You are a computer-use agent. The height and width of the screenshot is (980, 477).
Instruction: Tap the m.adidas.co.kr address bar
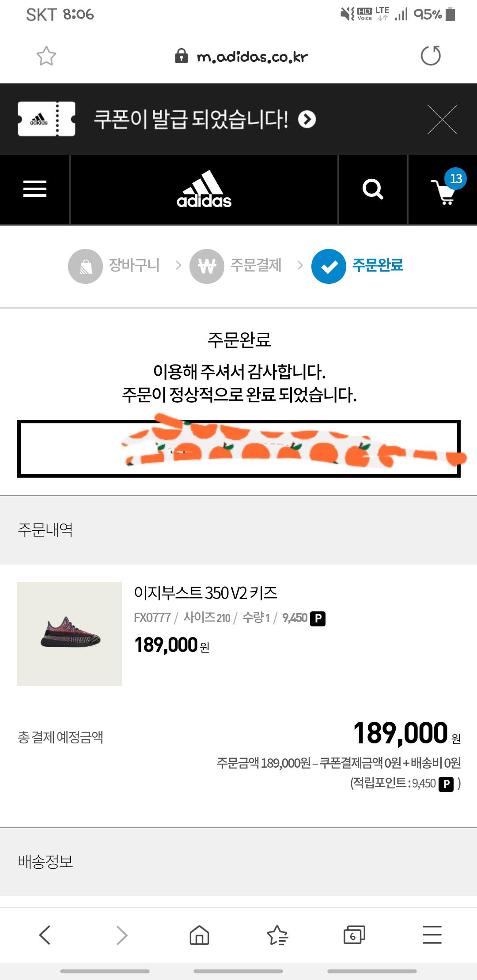coord(241,57)
